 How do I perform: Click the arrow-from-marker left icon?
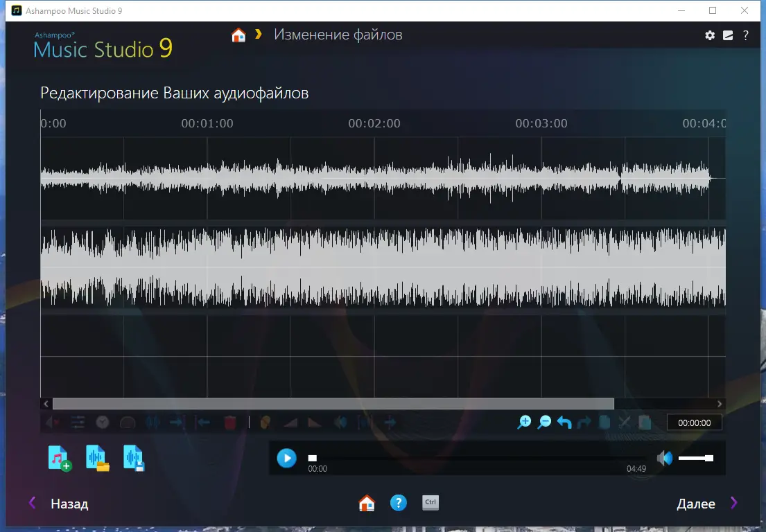coord(202,422)
